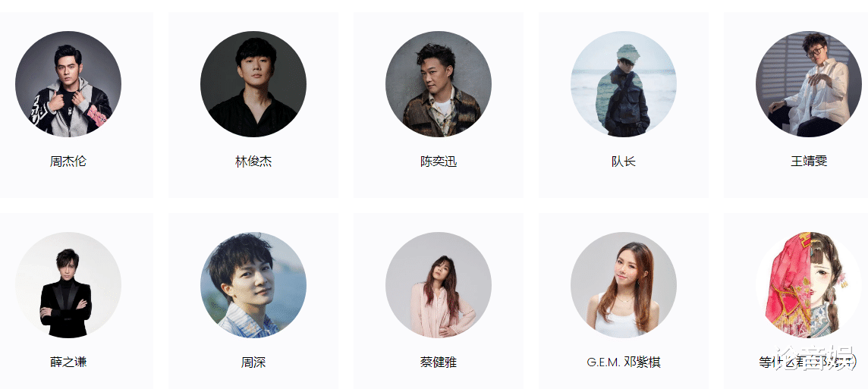Open 周杰伦's artist avatar
The height and width of the screenshot is (389, 868).
68,84
